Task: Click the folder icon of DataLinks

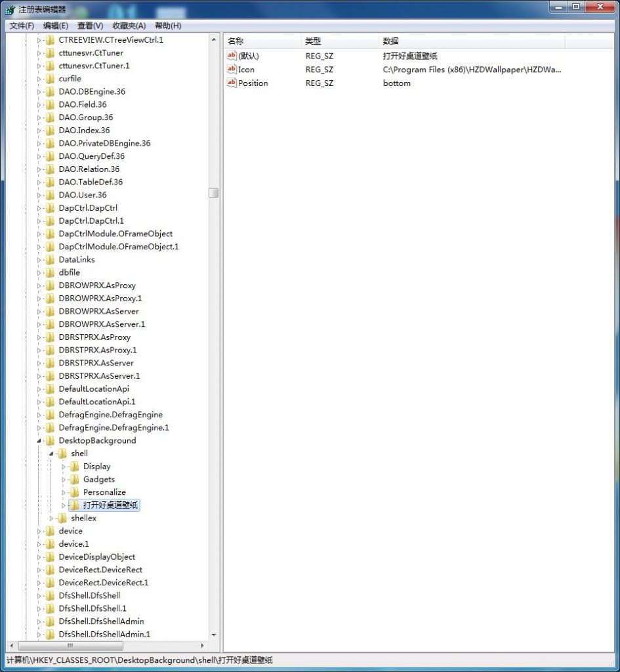Action: point(51,259)
